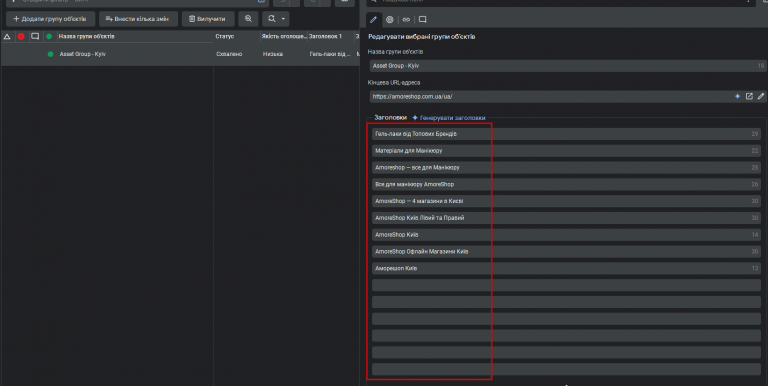
Task: Click the empty headline field directly below Аморешоп Київ
Action: 566,285
